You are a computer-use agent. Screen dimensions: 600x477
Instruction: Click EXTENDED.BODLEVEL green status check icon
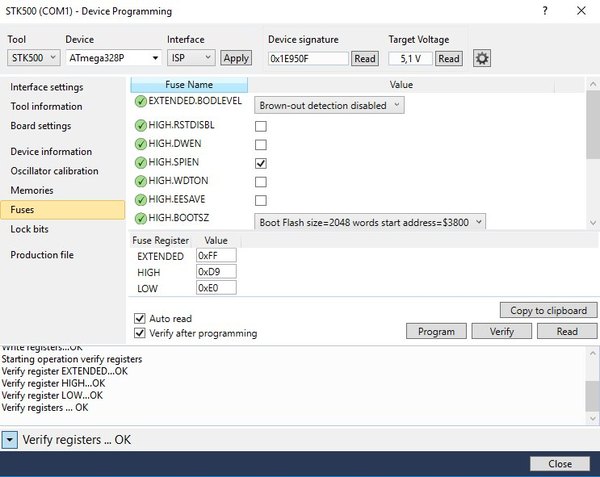[141, 101]
